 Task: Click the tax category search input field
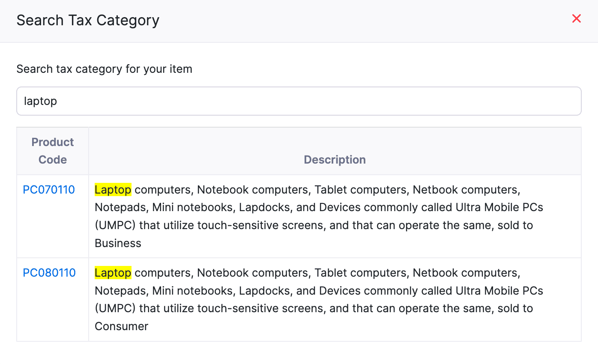[x=299, y=101]
